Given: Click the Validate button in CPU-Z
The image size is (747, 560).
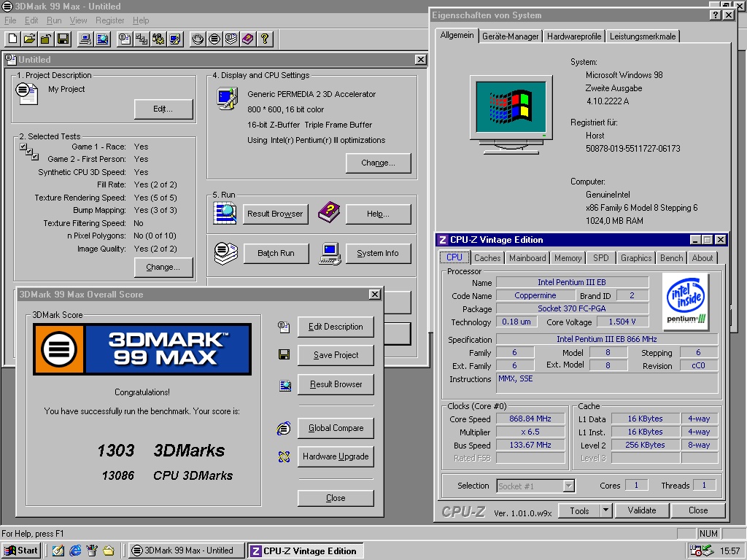Looking at the screenshot, I should (x=642, y=510).
